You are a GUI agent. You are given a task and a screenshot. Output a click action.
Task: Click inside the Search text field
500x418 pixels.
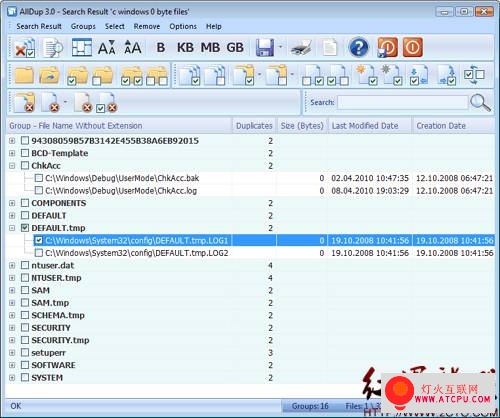click(403, 102)
